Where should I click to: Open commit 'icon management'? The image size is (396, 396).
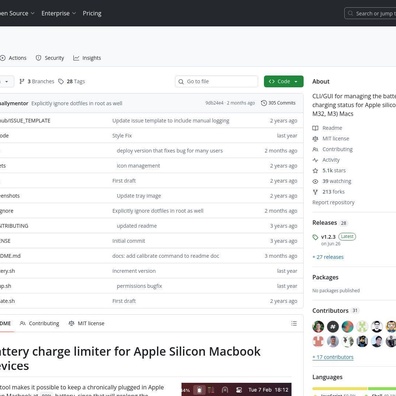(x=138, y=166)
